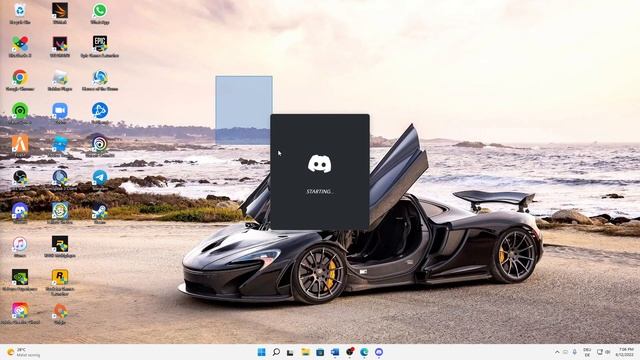The width and height of the screenshot is (640, 360).
Task: Launch WhatsApp from the desktop
Action: [100, 13]
